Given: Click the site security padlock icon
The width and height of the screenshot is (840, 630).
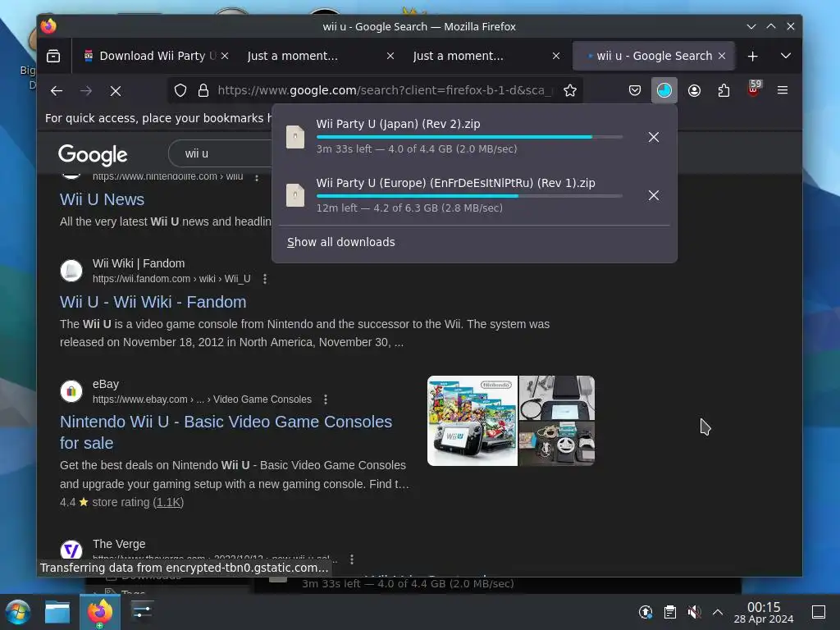Looking at the screenshot, I should coord(203,90).
